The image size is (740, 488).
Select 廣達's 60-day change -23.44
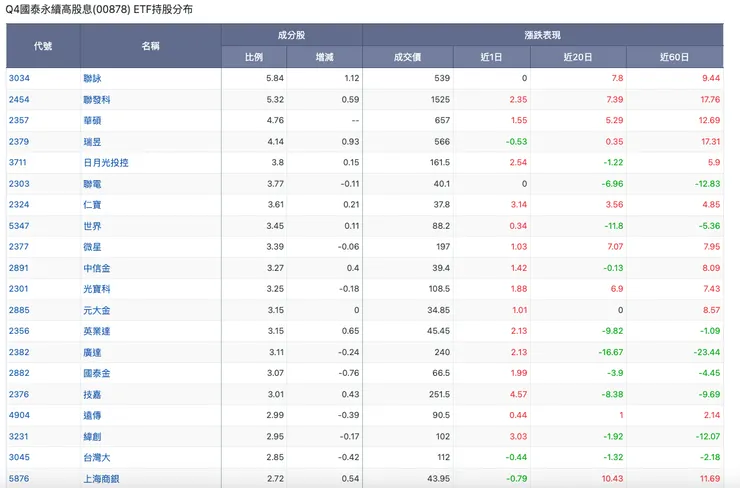coord(707,352)
